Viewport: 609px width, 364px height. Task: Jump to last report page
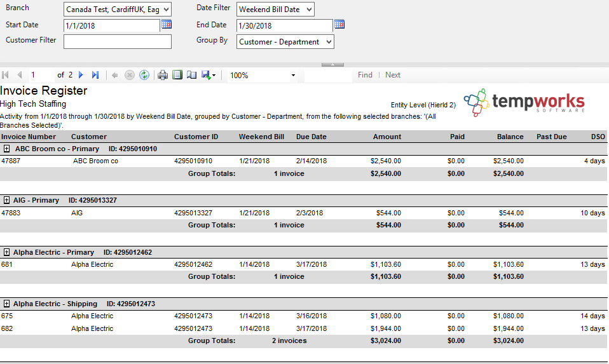click(x=95, y=75)
